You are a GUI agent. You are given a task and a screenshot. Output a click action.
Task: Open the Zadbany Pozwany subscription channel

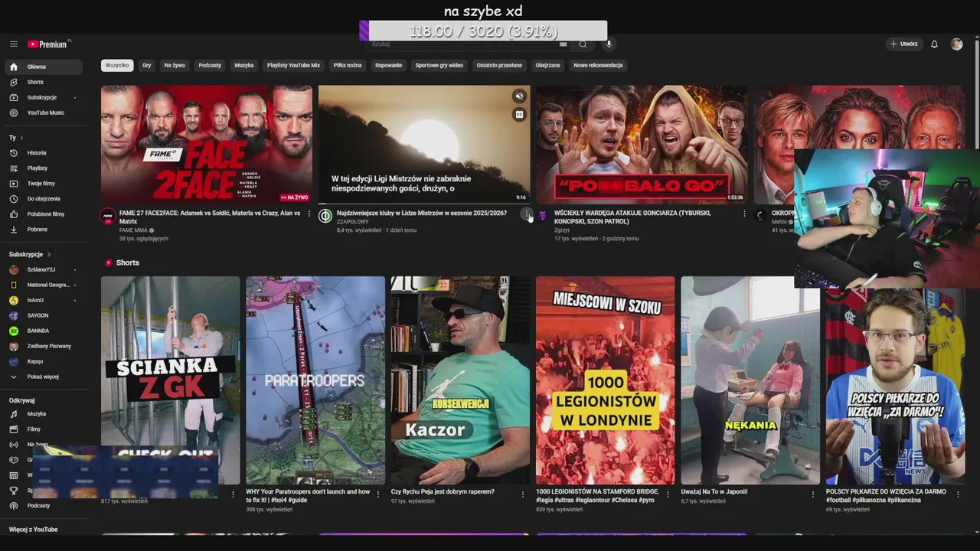pos(43,346)
